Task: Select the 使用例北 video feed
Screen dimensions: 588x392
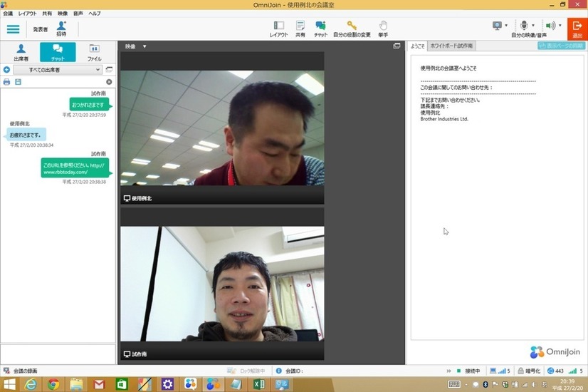Action: pos(222,128)
